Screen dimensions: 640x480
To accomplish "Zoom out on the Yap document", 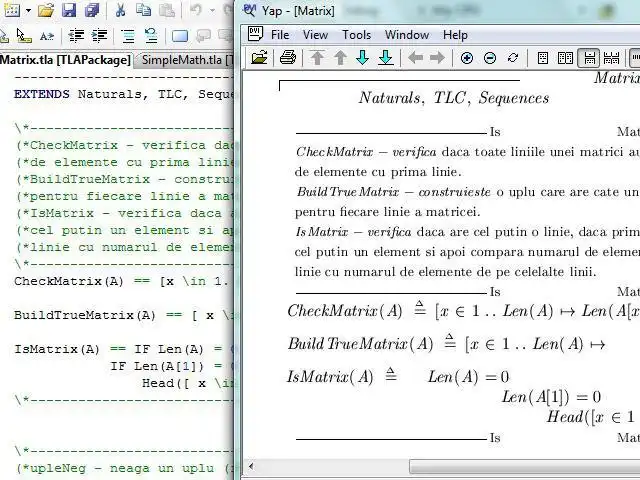I will (x=490, y=58).
